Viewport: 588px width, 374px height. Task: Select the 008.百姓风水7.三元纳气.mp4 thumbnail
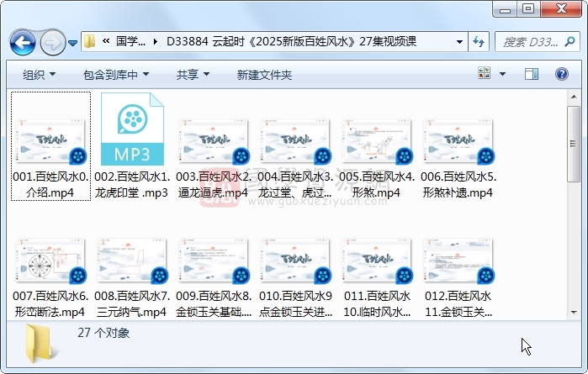click(132, 261)
